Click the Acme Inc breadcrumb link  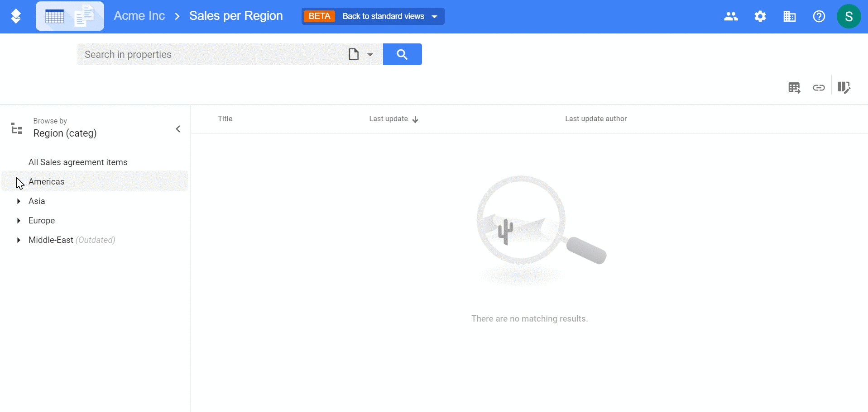pos(139,16)
